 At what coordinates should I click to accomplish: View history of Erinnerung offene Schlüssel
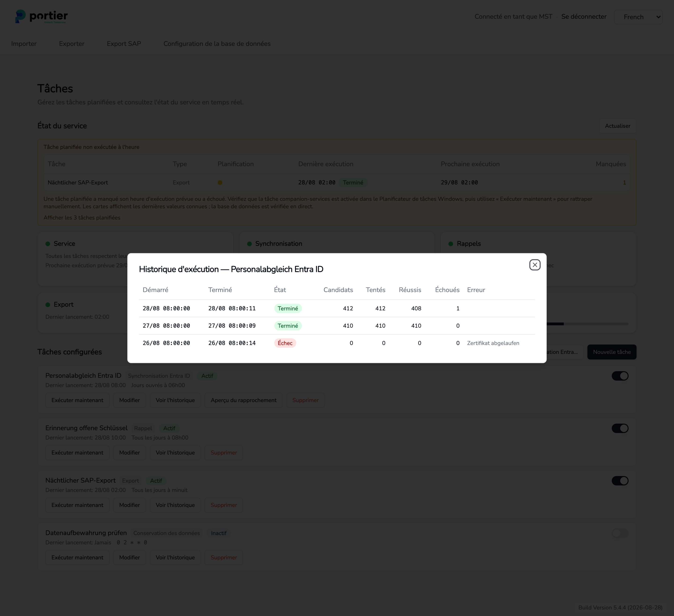click(x=175, y=453)
